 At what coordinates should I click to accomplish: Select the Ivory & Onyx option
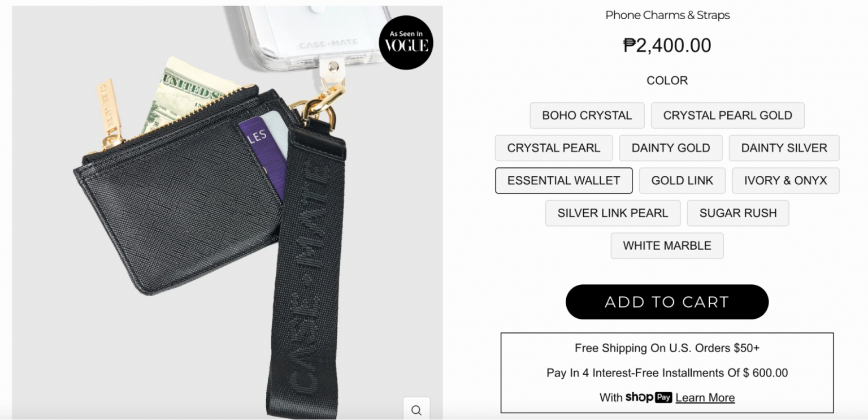click(785, 181)
